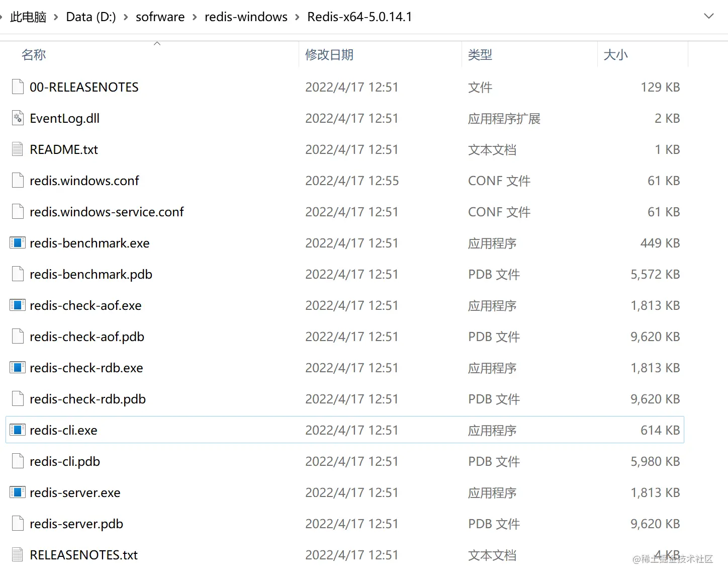Click the 00-RELEASENOTES file icon

(18, 87)
